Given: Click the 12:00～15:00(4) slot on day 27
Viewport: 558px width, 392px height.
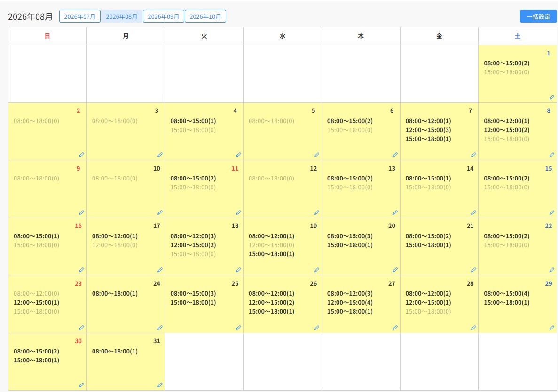Looking at the screenshot, I should point(350,302).
